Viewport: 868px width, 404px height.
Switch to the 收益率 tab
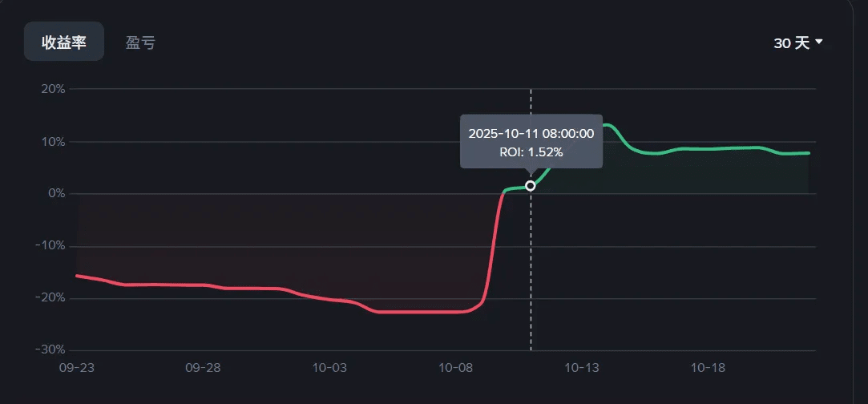pyautogui.click(x=63, y=42)
